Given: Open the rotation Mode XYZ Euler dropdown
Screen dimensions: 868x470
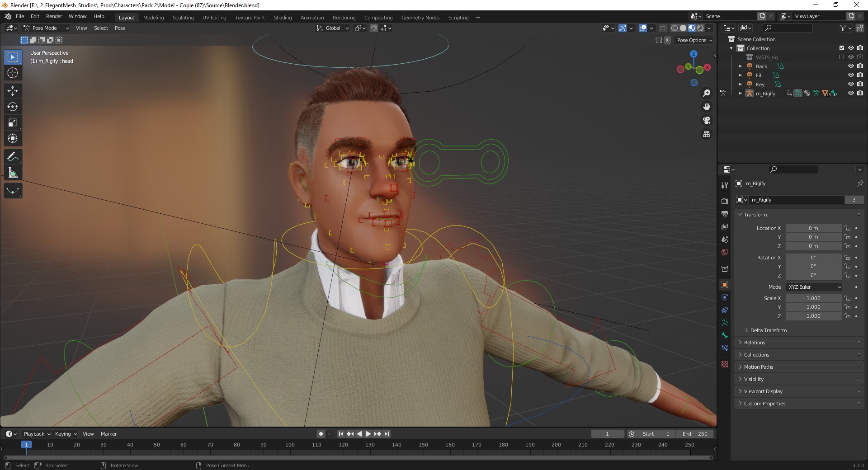Looking at the screenshot, I should pyautogui.click(x=814, y=287).
